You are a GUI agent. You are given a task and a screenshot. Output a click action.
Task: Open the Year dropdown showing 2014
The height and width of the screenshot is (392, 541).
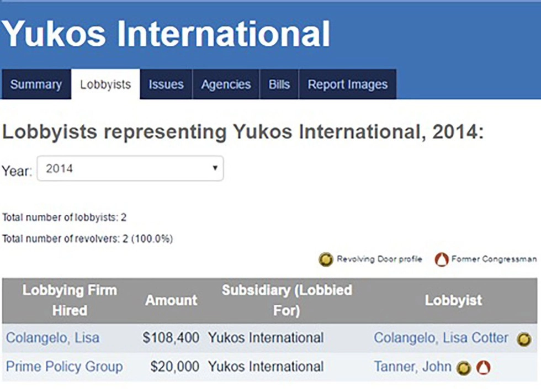130,169
